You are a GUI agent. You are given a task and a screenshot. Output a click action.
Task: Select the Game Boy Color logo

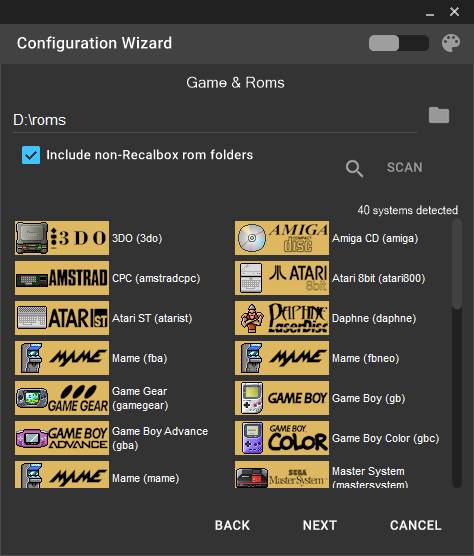point(282,438)
